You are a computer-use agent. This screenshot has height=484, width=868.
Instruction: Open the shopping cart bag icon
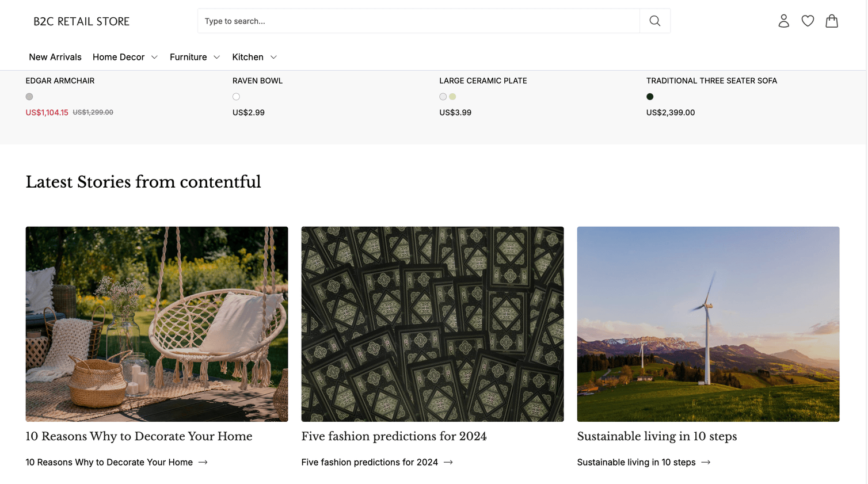point(831,21)
